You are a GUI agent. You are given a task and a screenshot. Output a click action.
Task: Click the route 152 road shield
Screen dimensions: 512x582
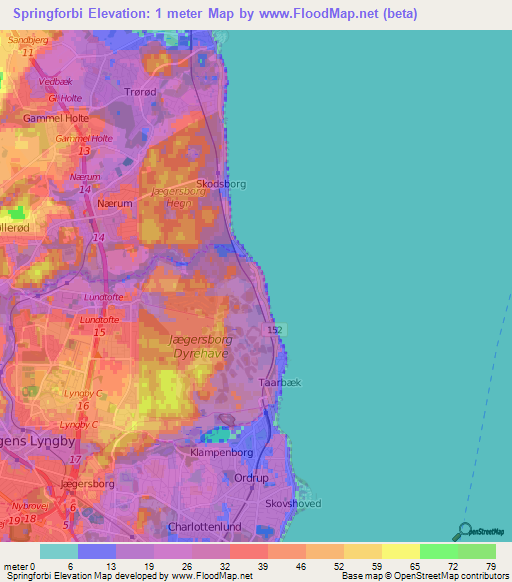tap(274, 330)
